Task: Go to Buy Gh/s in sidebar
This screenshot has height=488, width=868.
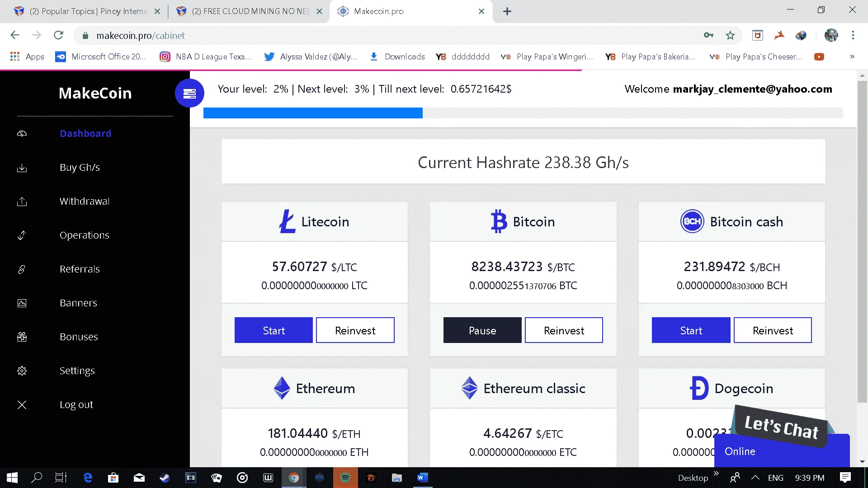Action: click(x=80, y=167)
